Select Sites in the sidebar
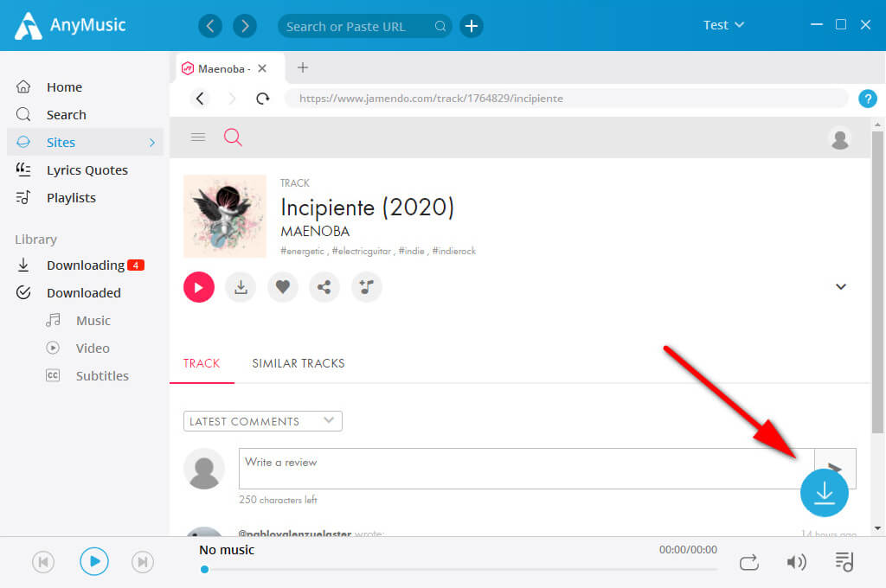The width and height of the screenshot is (886, 588). coord(86,143)
